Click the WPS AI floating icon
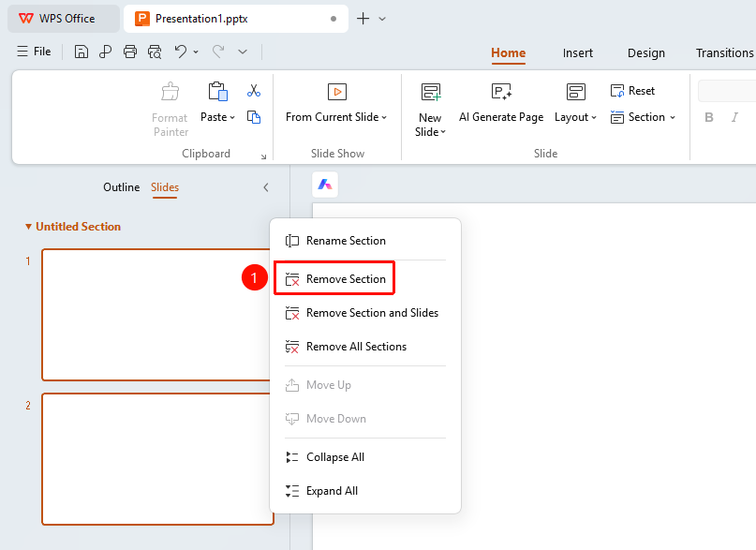Viewport: 756px width, 550px height. click(325, 185)
